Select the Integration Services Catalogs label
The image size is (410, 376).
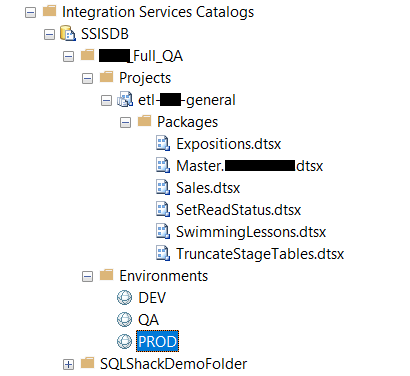(x=158, y=12)
